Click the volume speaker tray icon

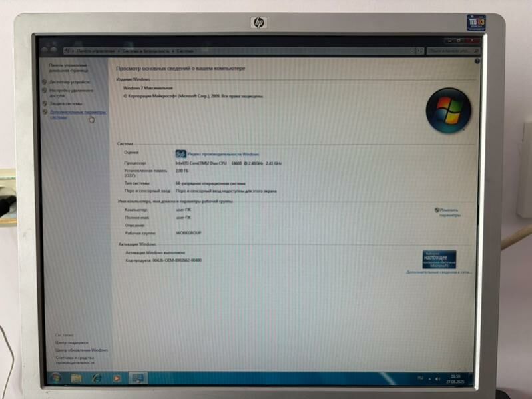click(x=437, y=378)
